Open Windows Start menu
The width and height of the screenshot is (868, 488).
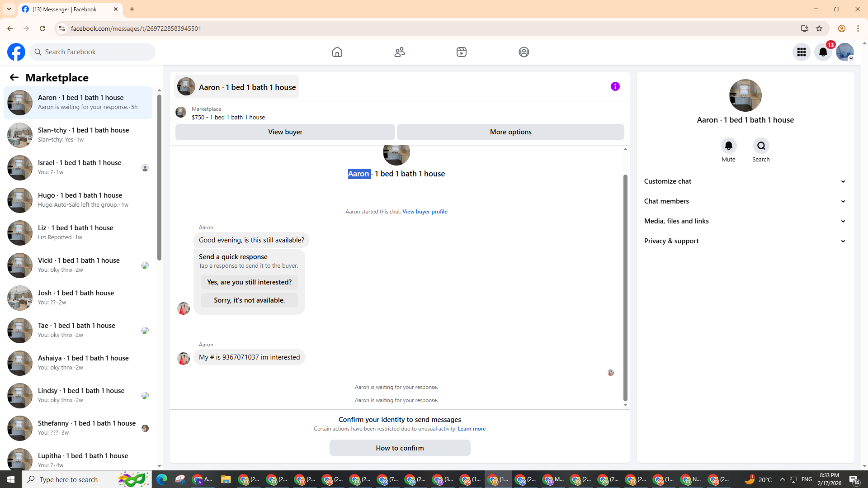[x=11, y=479]
